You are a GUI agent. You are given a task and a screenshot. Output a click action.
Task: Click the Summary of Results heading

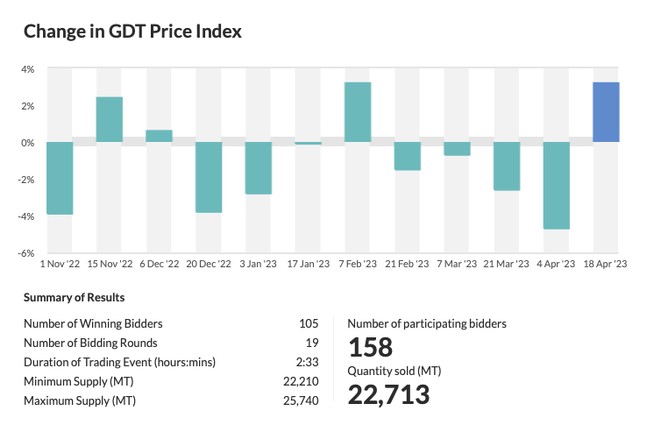[74, 297]
